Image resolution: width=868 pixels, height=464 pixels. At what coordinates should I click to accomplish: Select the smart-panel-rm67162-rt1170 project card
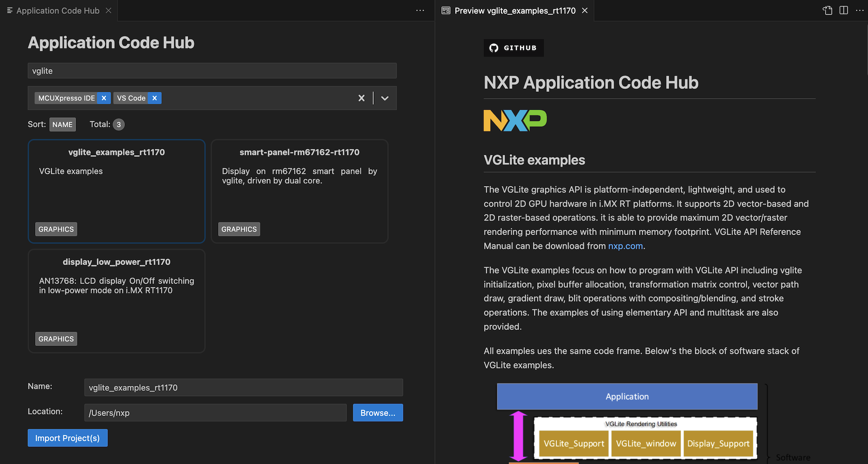299,191
